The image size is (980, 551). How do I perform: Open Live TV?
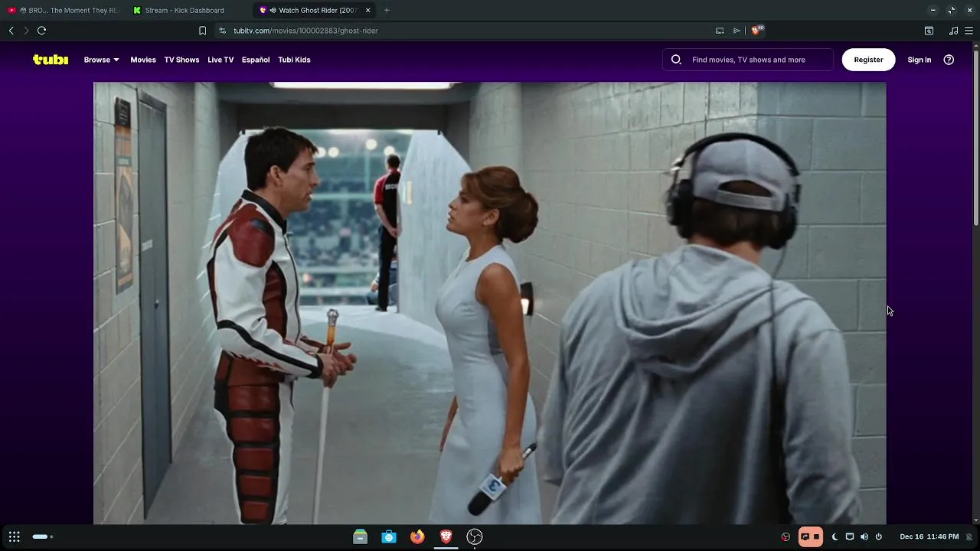(220, 60)
